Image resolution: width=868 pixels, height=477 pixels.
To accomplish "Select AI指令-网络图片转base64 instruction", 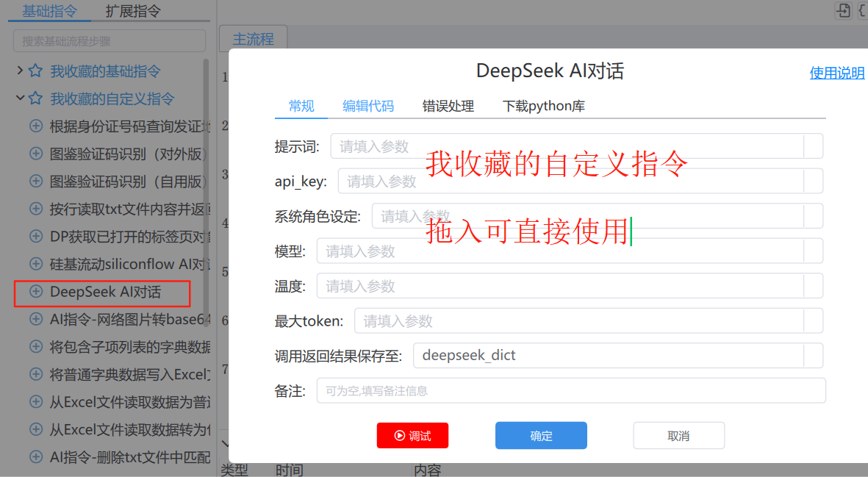I will 129,319.
